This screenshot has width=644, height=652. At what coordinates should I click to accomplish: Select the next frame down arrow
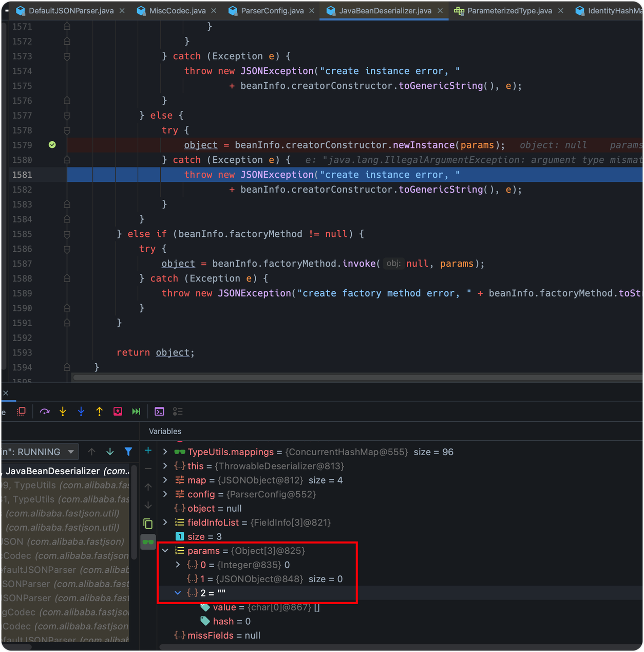110,452
